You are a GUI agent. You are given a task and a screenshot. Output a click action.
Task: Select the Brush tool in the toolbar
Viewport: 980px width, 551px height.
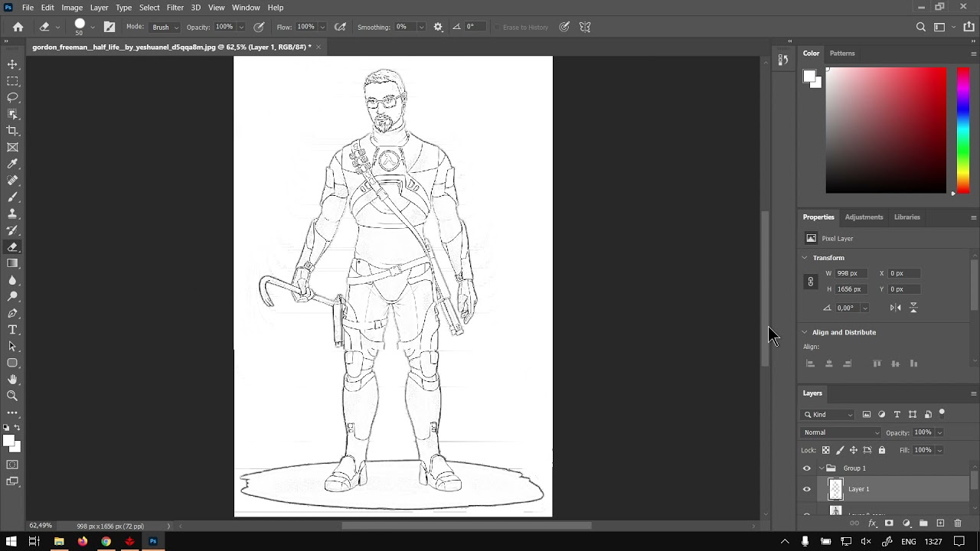pyautogui.click(x=12, y=197)
